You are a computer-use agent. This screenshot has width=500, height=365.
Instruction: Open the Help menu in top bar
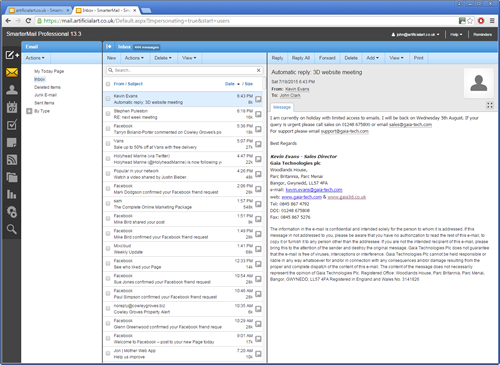pyautogui.click(x=456, y=34)
